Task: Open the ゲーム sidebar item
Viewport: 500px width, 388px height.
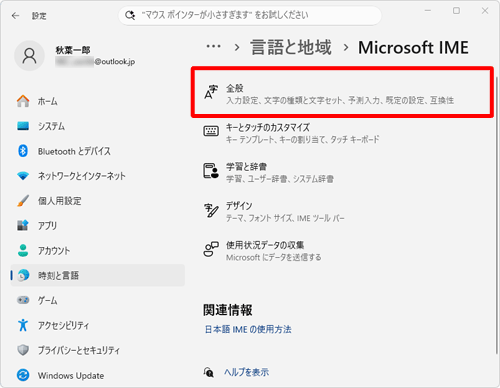Action: point(98,300)
